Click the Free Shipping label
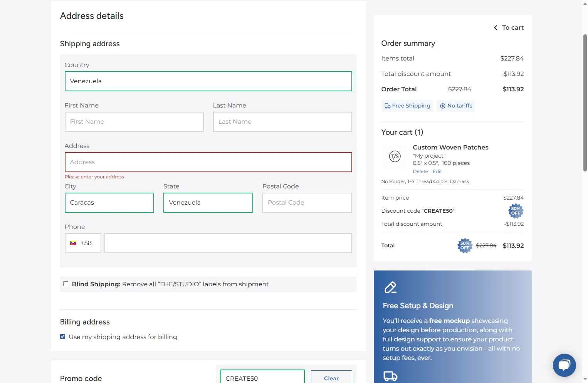Viewport: 588px width, 383px height. click(x=411, y=106)
